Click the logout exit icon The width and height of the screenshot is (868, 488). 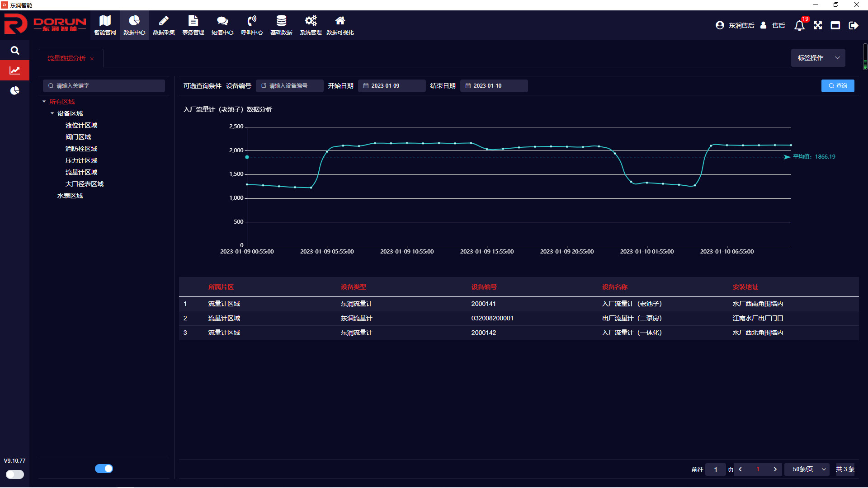coord(854,25)
